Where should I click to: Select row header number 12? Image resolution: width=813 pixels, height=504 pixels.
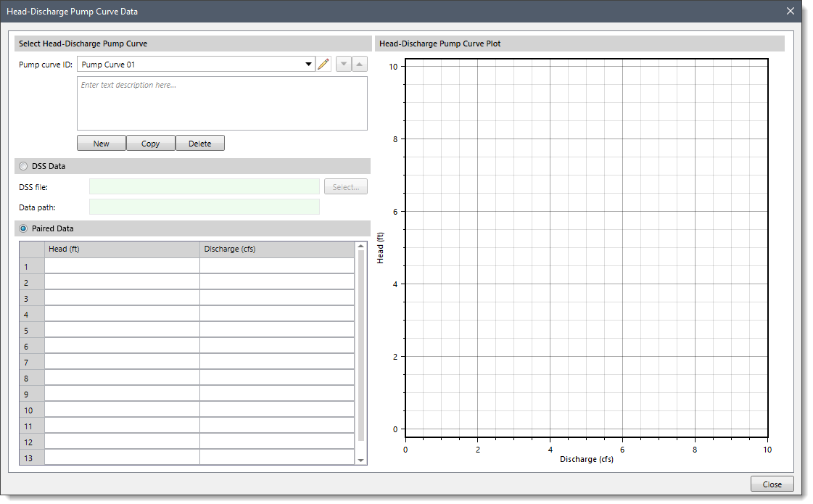[x=32, y=442]
